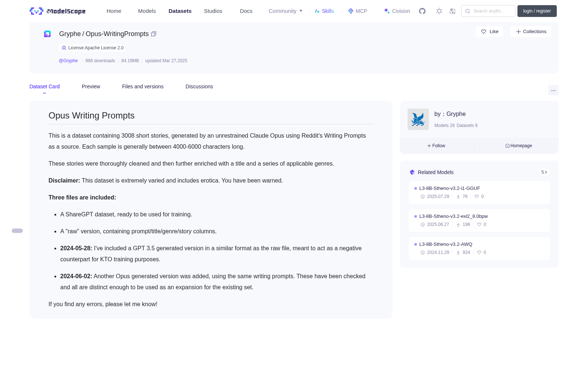Click the updated Mar 27,2025 text
Image resolution: width=588 pixels, height=368 pixels.
click(166, 61)
